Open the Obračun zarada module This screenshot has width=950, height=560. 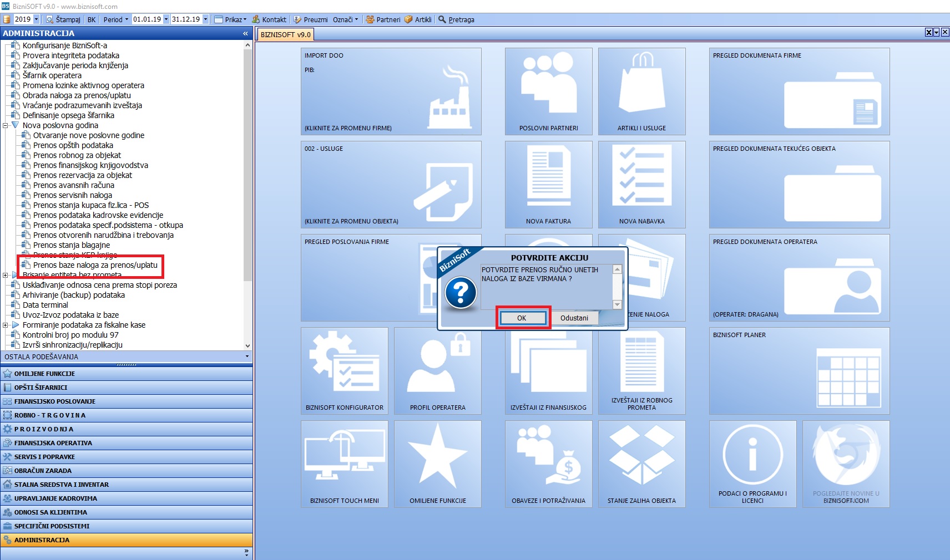[127, 471]
